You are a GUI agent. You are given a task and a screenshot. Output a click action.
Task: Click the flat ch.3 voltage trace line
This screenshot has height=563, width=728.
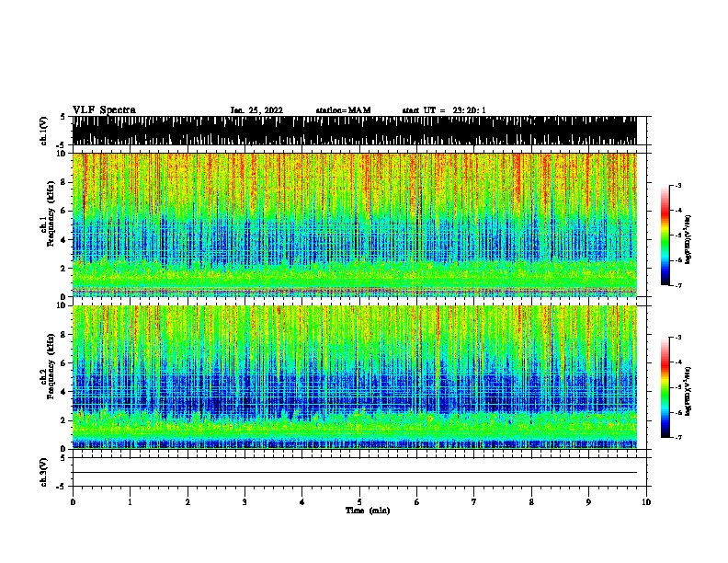coord(354,473)
